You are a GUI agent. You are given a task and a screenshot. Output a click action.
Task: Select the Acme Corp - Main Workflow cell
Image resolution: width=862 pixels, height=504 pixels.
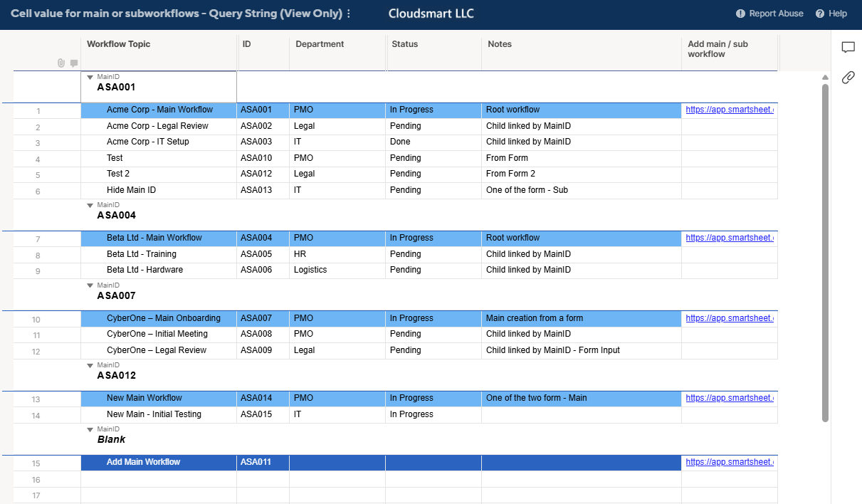coord(159,110)
